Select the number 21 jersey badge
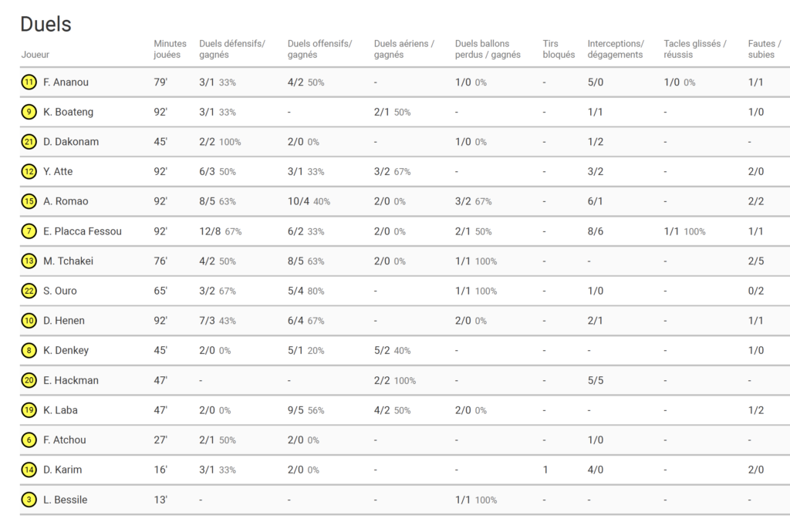This screenshot has height=532, width=790. click(x=29, y=142)
